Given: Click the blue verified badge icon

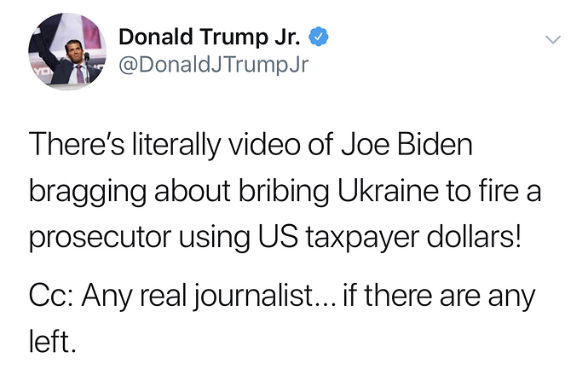Looking at the screenshot, I should click(x=320, y=38).
